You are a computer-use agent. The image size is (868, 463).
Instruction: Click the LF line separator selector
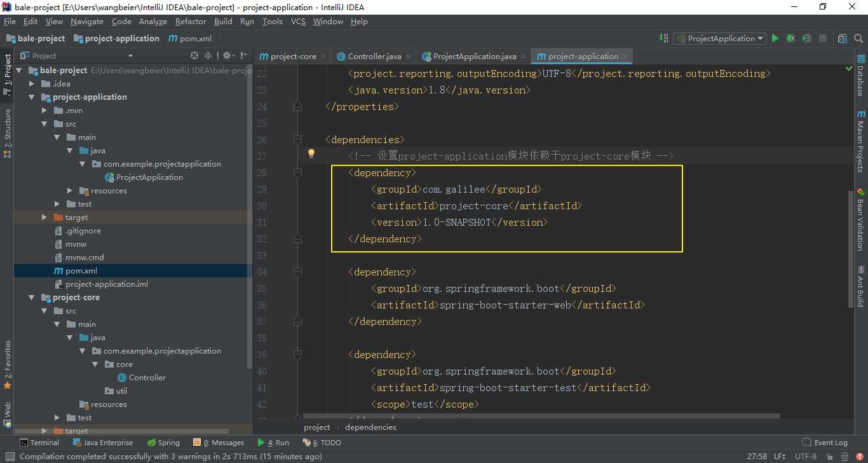click(x=779, y=457)
